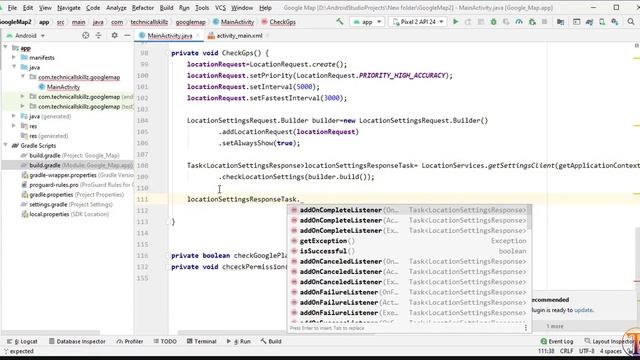640x360 pixels.
Task: Open the SDK Manager icon
Action: point(615,22)
